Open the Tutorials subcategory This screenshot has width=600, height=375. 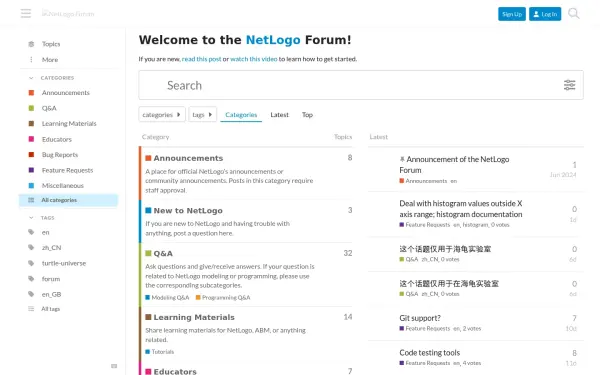tap(160, 352)
